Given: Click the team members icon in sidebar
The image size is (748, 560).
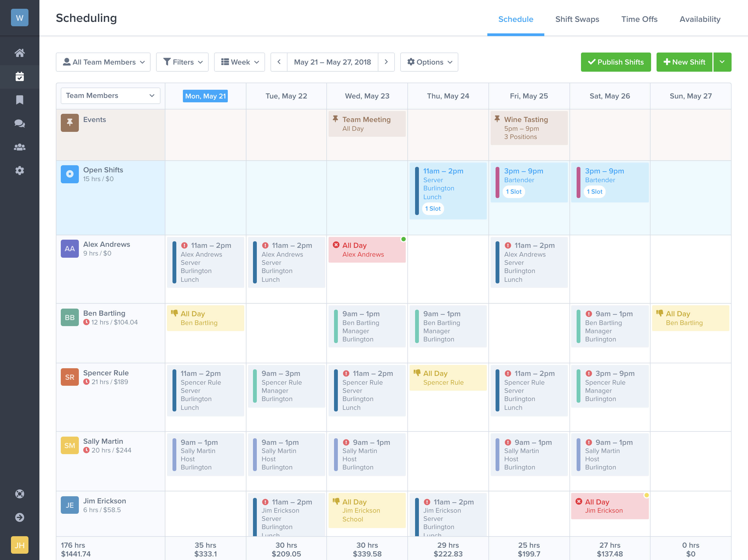Looking at the screenshot, I should pyautogui.click(x=19, y=146).
